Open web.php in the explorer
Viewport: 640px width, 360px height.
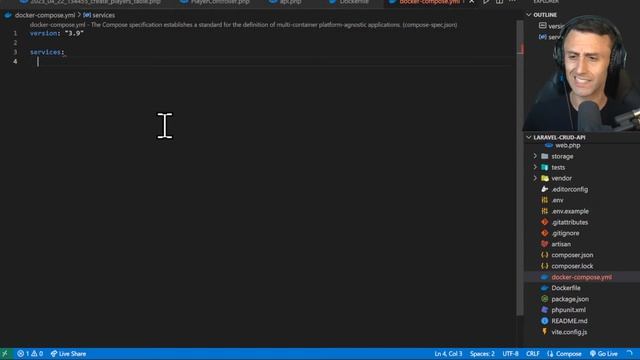567,145
